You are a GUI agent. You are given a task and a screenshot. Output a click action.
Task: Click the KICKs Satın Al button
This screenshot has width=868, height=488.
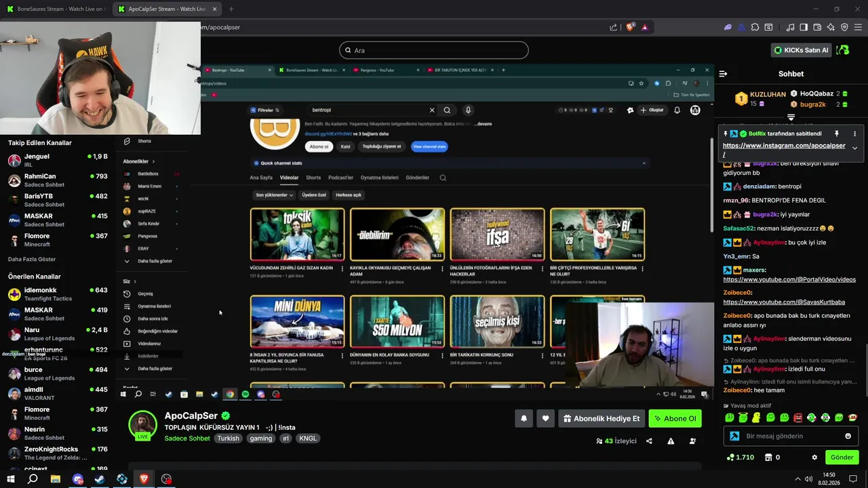(x=802, y=50)
